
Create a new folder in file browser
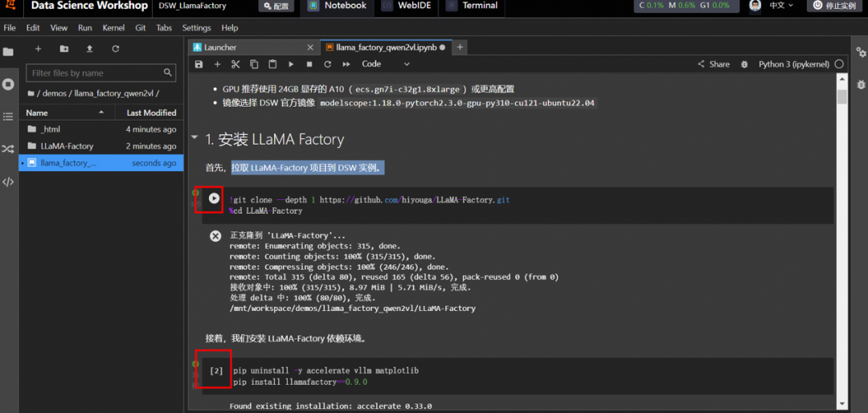point(64,49)
